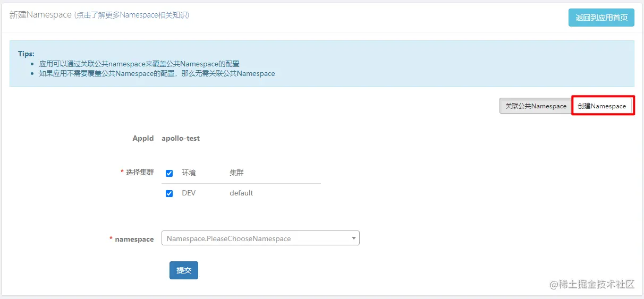Click the AppId field label
644x299 pixels.
point(143,138)
